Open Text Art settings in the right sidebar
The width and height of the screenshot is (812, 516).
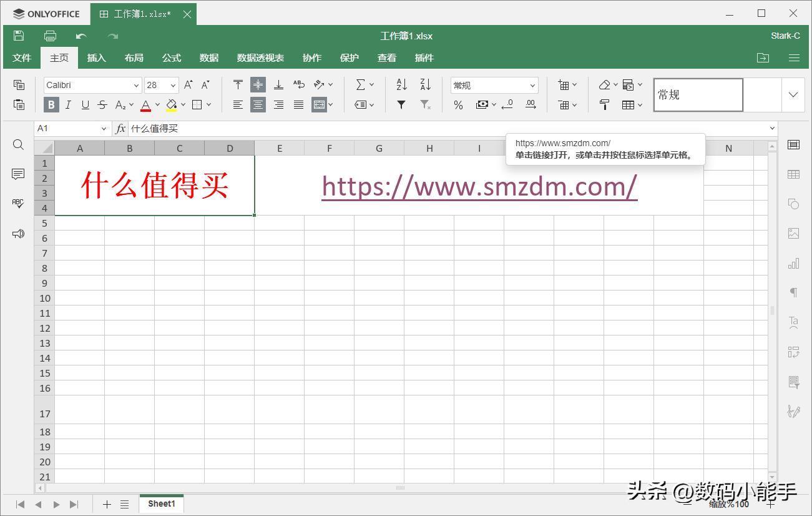coord(793,322)
